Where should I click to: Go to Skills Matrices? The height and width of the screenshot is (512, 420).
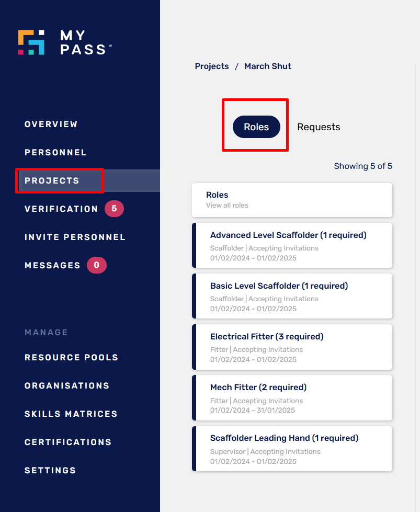point(71,414)
